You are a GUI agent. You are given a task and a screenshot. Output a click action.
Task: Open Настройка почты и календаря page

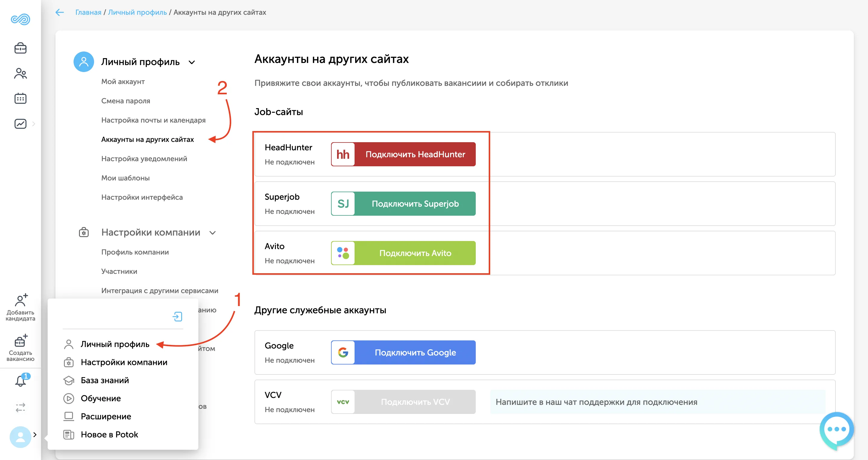pyautogui.click(x=153, y=120)
